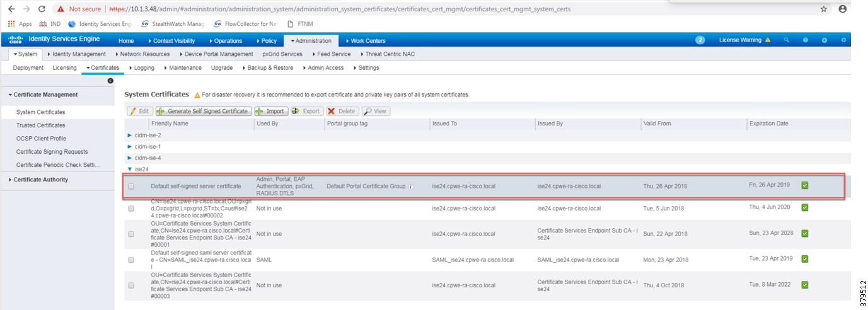Select System Certificates in sidebar
Image resolution: width=868 pixels, height=310 pixels.
click(40, 112)
